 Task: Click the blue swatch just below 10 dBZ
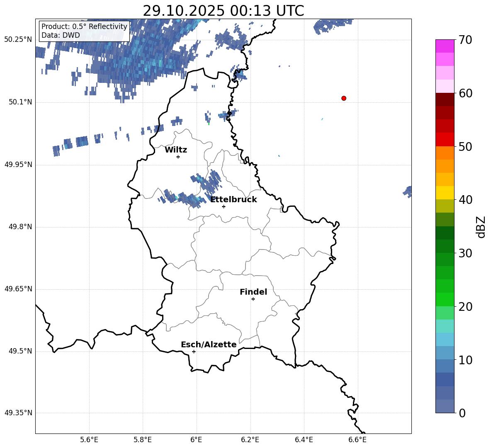click(x=445, y=366)
